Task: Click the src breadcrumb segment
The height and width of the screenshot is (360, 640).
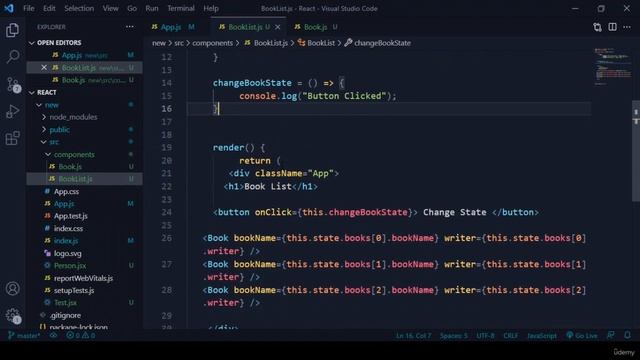Action: click(179, 43)
